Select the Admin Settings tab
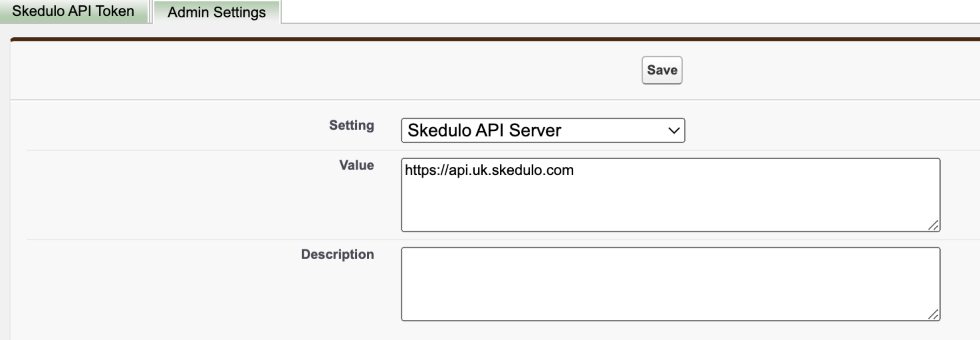Screen dimensions: 980x340 (216, 12)
